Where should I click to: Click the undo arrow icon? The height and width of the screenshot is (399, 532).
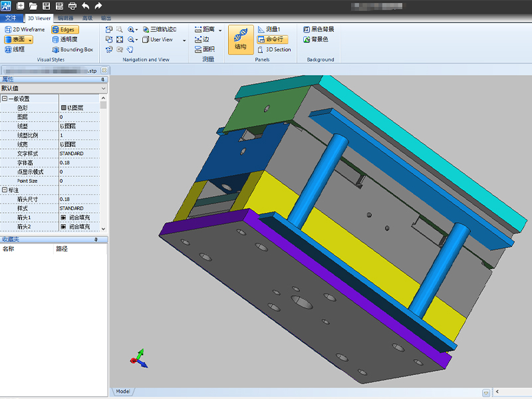(86, 6)
